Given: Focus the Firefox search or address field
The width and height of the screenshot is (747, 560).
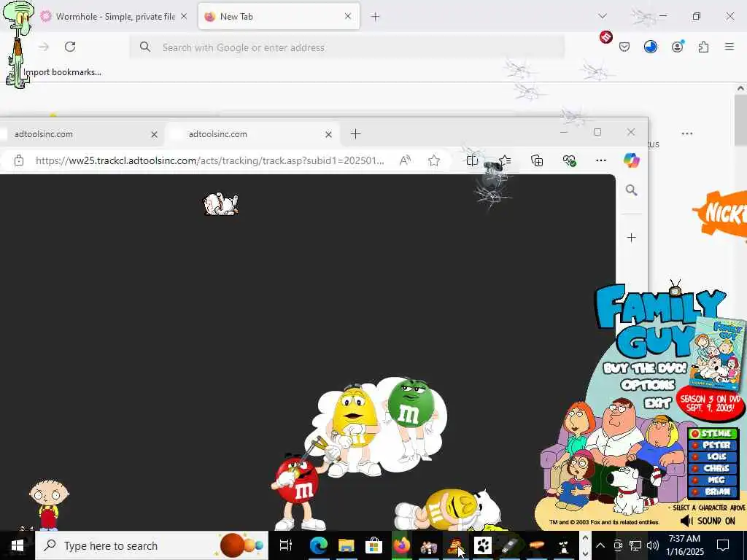Looking at the screenshot, I should click(347, 47).
